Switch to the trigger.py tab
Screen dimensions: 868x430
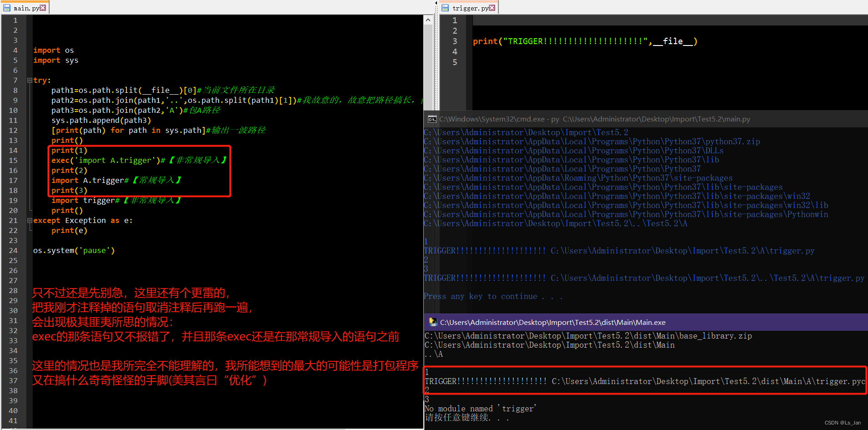(x=471, y=7)
